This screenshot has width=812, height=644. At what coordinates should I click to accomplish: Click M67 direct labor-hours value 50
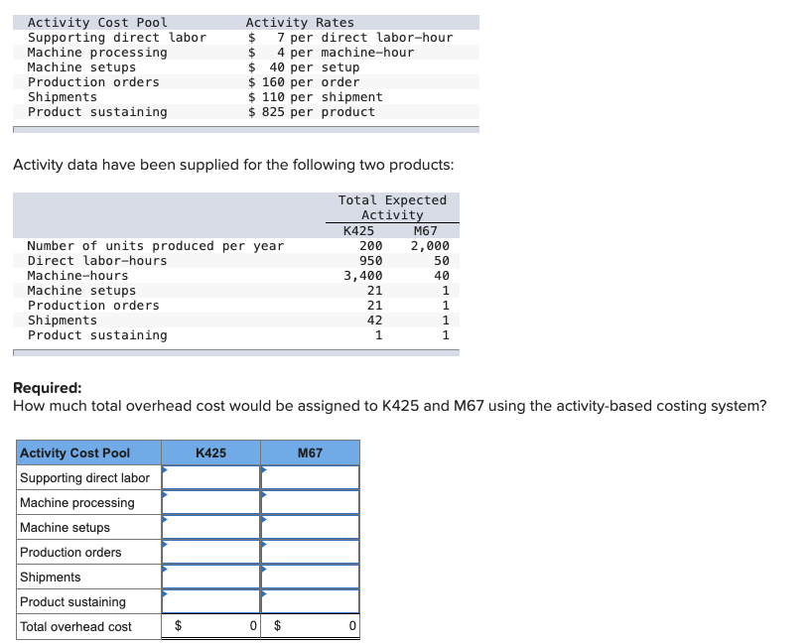click(442, 260)
